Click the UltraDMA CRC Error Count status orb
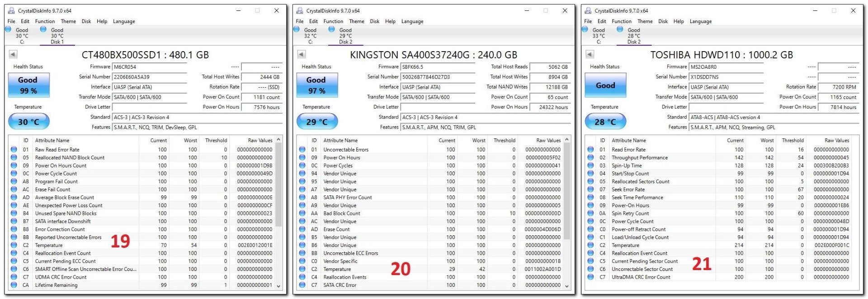Image resolution: width=868 pixels, height=299 pixels. [591, 277]
